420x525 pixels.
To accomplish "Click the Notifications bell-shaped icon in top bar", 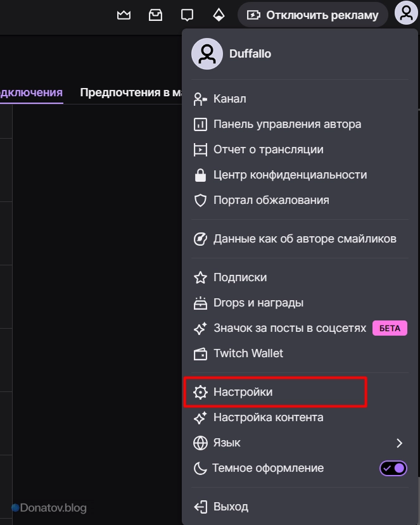I will 187,13.
